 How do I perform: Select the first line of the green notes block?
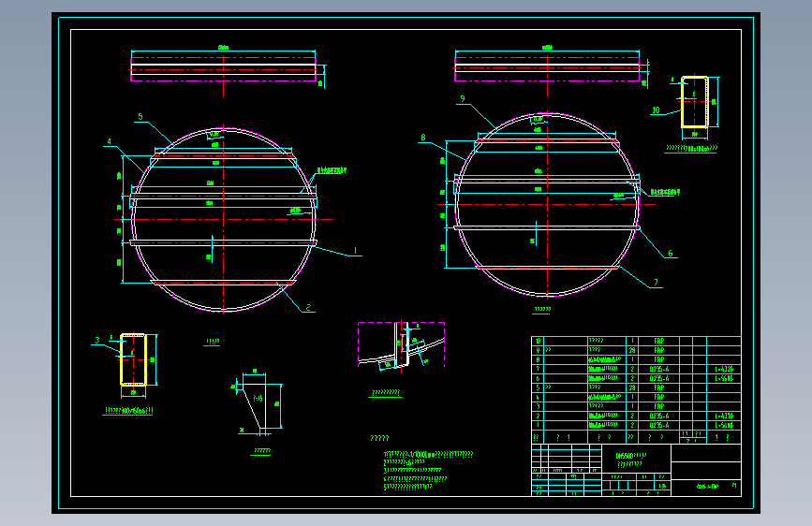(428, 455)
